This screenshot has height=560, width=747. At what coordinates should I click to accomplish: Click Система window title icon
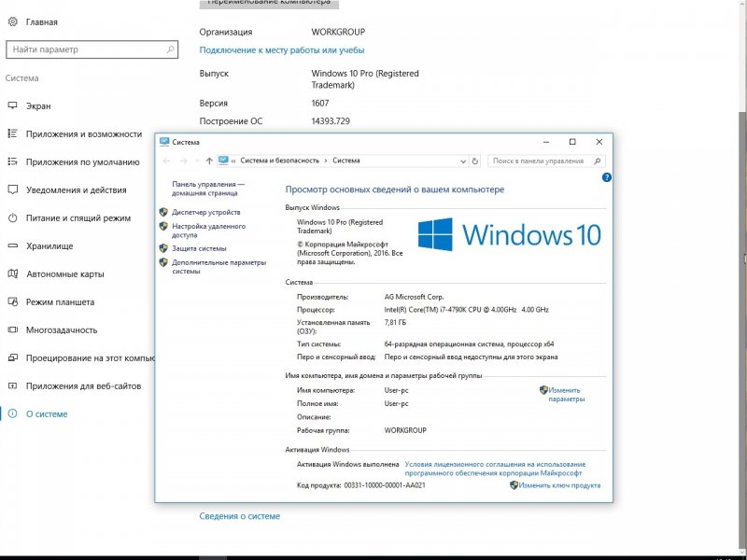point(164,142)
